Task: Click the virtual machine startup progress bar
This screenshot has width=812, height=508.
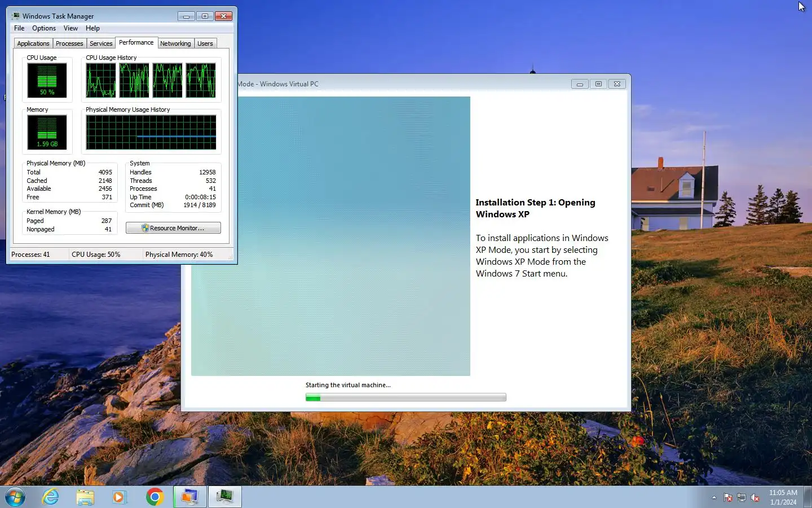Action: [x=406, y=397]
